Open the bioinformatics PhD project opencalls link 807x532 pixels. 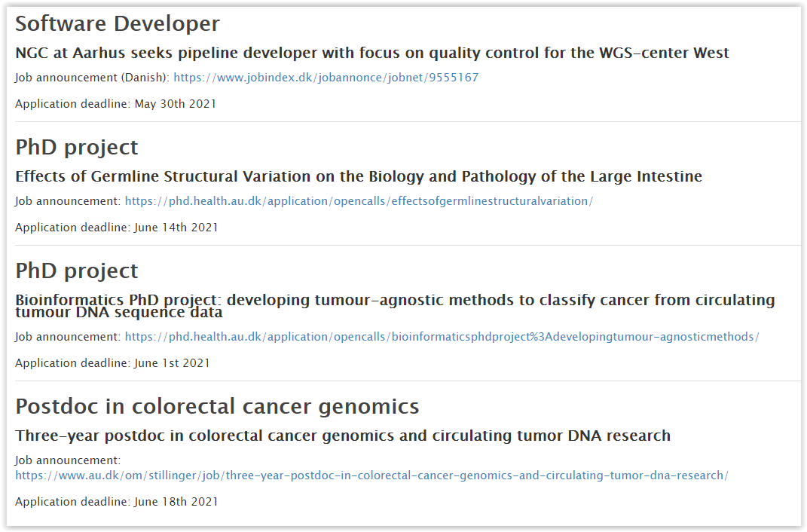[x=442, y=337]
